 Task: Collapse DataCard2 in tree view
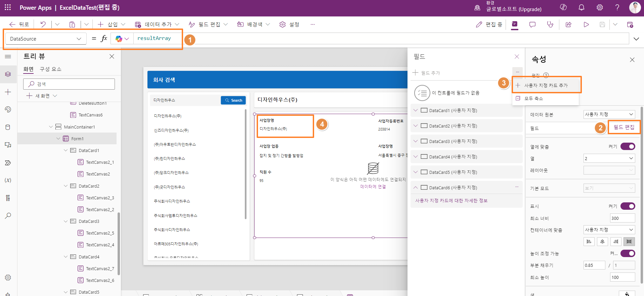point(66,186)
